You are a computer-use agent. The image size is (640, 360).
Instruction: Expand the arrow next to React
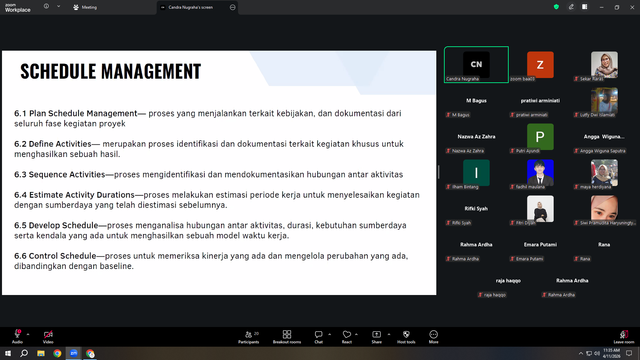(x=356, y=334)
